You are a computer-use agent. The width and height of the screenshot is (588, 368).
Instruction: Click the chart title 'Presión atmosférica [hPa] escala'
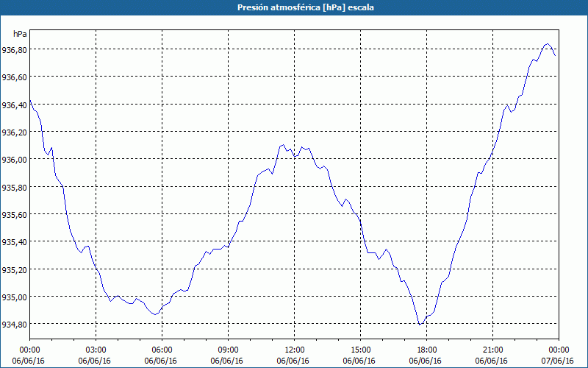306,7
